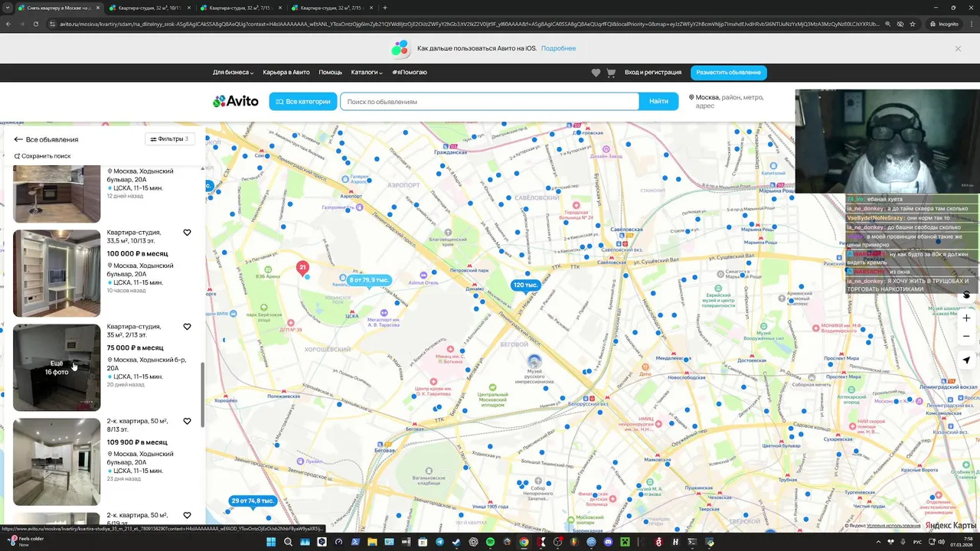Screen dimensions: 980x551
Task: Click browser back arrow
Action: click(8, 24)
